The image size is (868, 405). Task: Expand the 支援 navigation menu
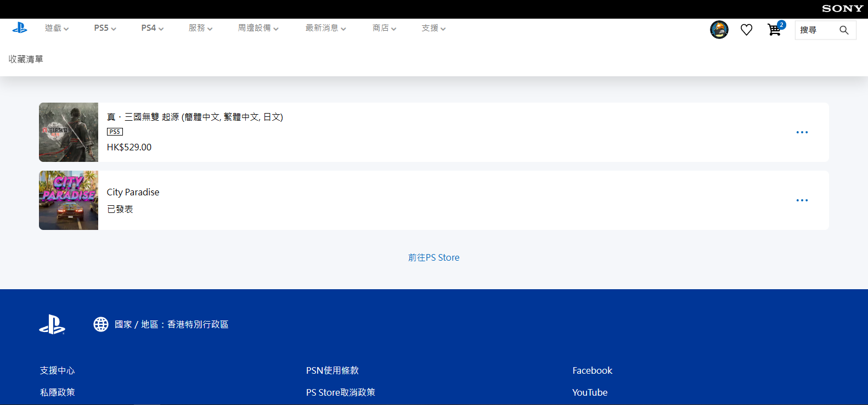(433, 28)
